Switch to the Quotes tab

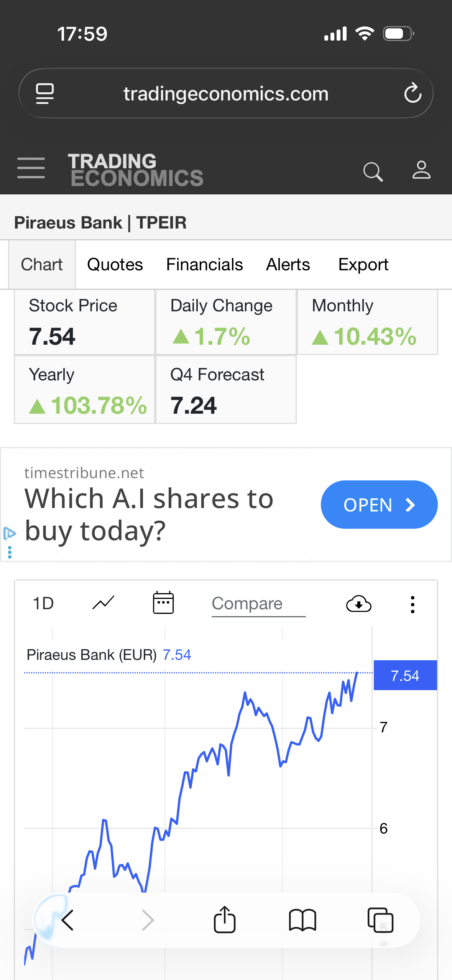[x=115, y=265]
